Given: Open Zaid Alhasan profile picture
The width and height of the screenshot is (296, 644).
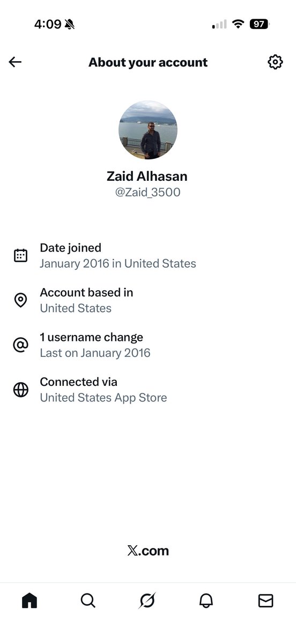Looking at the screenshot, I should click(x=147, y=130).
